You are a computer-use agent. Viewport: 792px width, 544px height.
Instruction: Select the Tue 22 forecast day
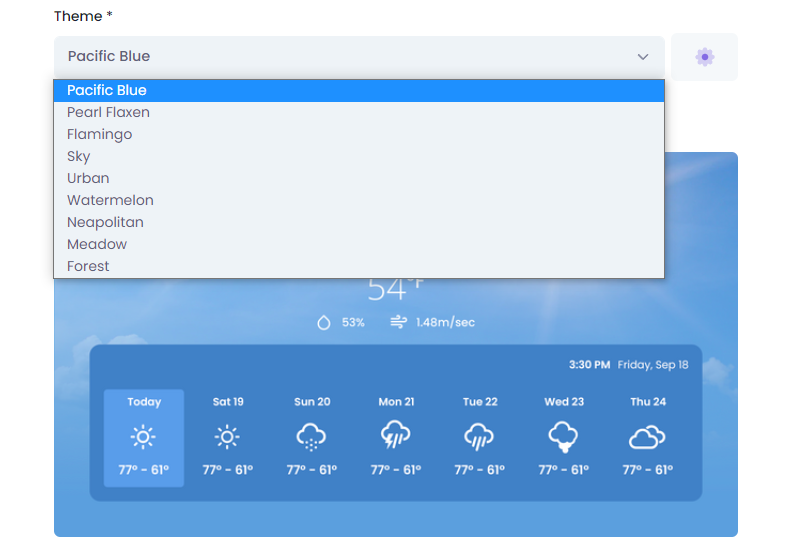point(480,438)
